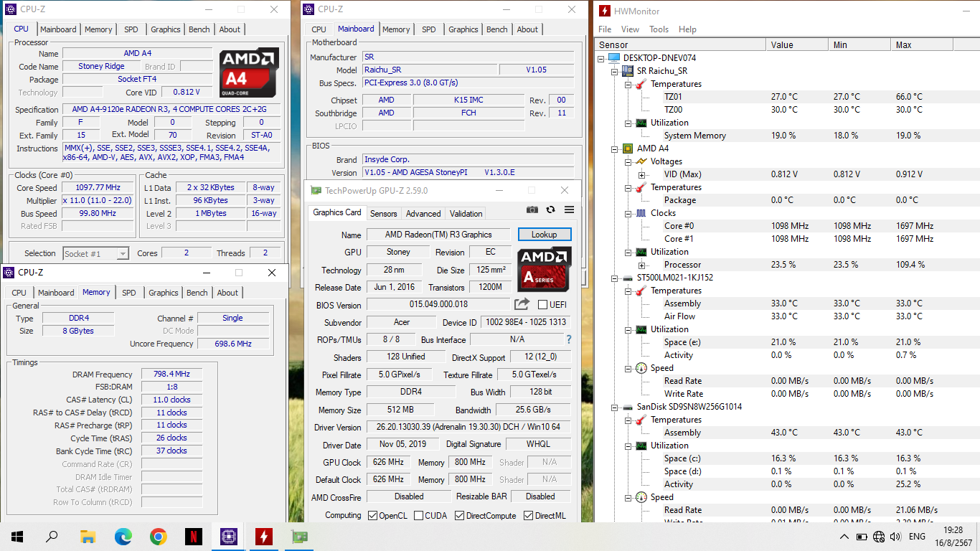Launch Google Chrome from the taskbar
980x551 pixels.
point(159,536)
